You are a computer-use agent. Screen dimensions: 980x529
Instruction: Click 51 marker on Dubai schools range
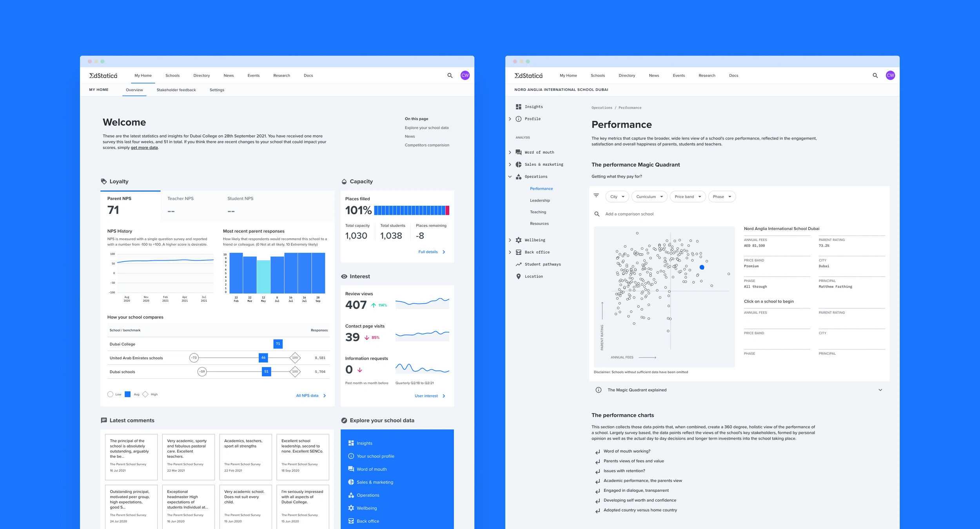coord(267,371)
